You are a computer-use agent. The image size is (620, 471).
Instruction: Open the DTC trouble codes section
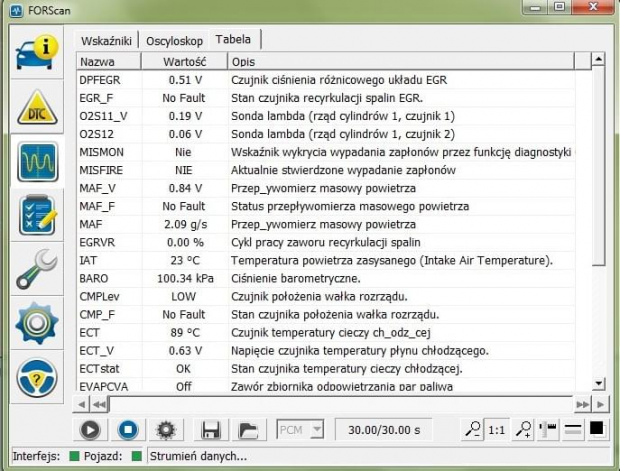point(37,107)
